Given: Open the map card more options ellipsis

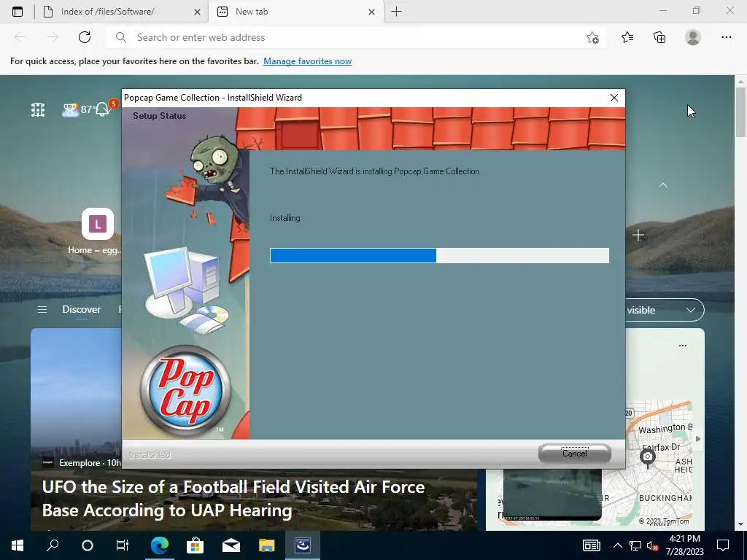Looking at the screenshot, I should click(x=683, y=346).
